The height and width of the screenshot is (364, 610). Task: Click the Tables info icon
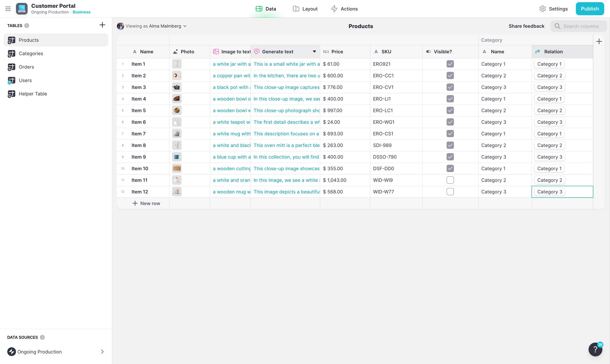(x=27, y=26)
